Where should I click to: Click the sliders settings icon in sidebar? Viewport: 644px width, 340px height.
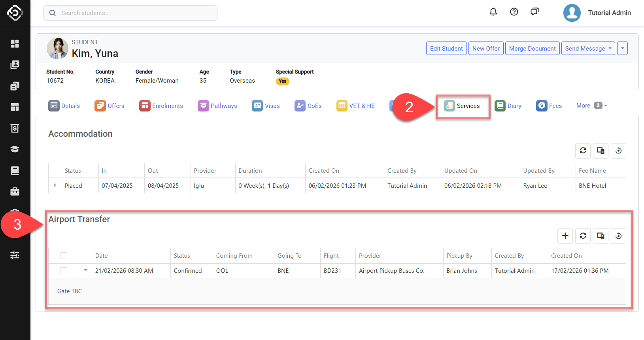[x=15, y=255]
